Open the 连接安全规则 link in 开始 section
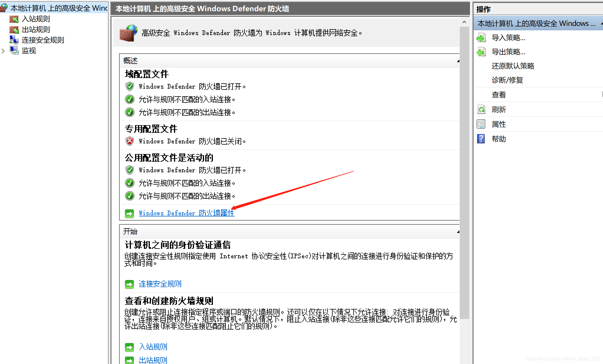 click(x=160, y=284)
